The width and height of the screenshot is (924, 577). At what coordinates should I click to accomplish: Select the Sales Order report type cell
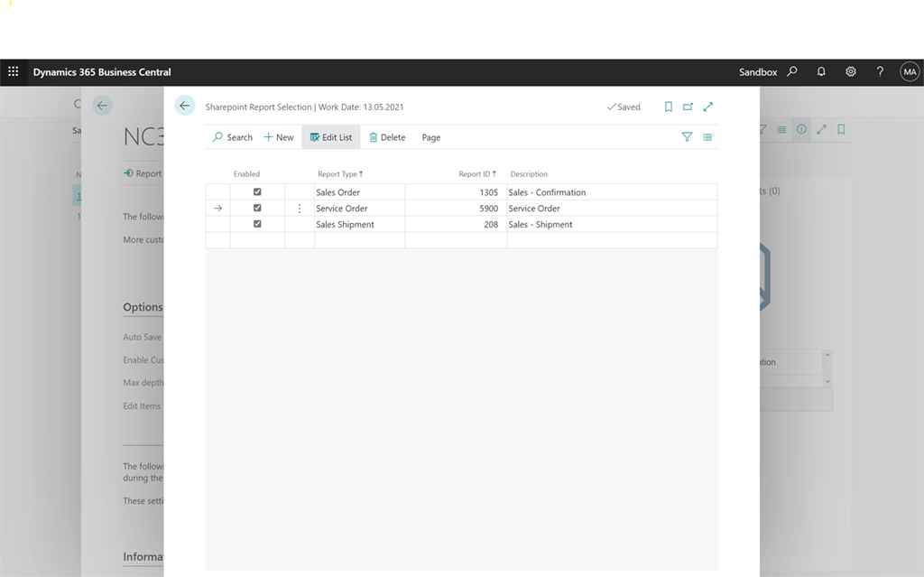(359, 192)
